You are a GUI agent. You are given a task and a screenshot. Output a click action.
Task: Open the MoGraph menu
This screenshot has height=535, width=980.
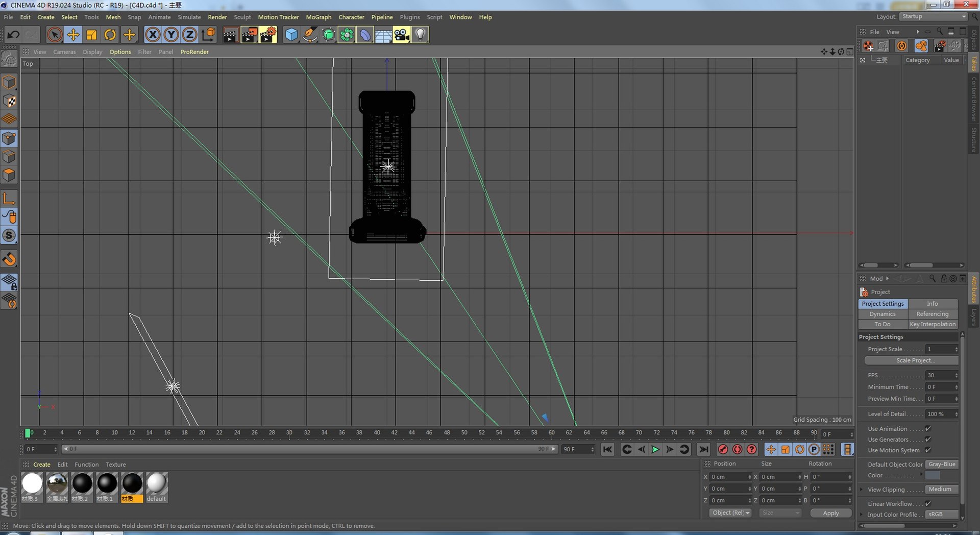318,17
